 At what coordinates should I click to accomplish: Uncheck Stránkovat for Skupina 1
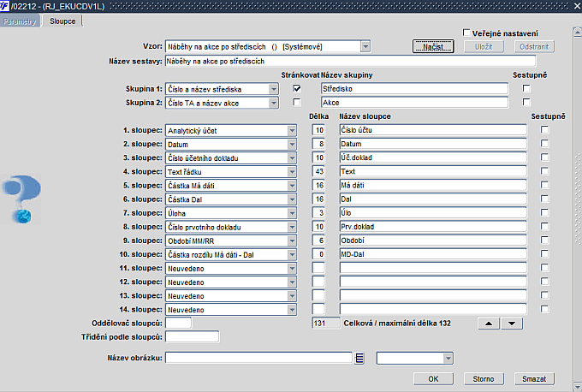click(x=297, y=88)
